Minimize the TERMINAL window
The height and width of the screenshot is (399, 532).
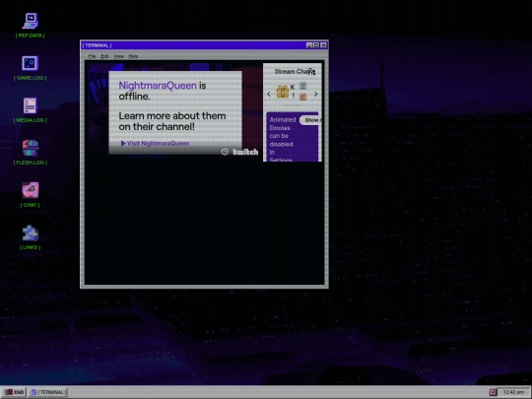[309, 45]
